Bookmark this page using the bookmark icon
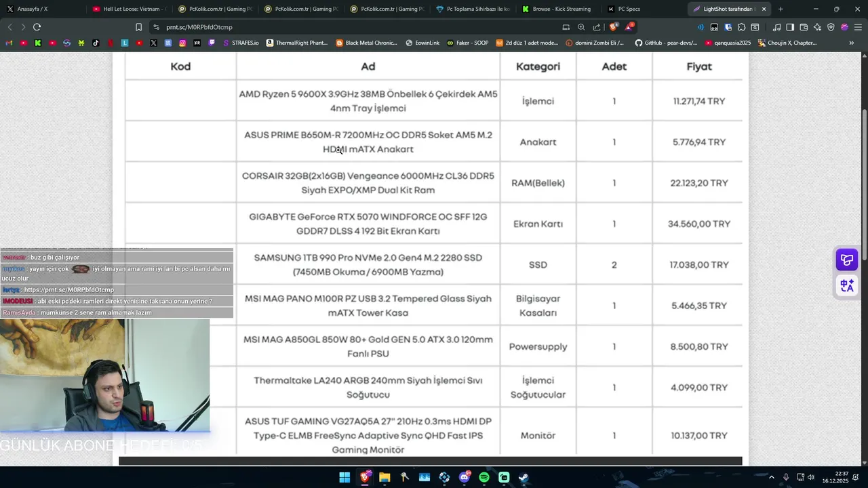868x488 pixels. 138,27
